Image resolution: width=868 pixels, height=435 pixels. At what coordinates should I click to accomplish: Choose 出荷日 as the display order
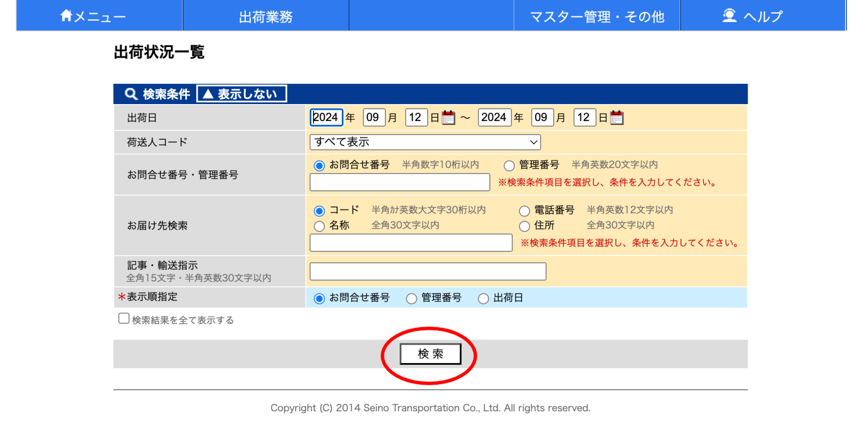point(484,298)
